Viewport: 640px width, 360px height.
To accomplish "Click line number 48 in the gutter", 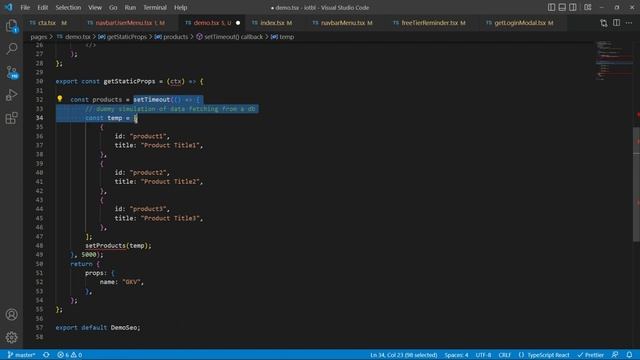I will (x=39, y=246).
